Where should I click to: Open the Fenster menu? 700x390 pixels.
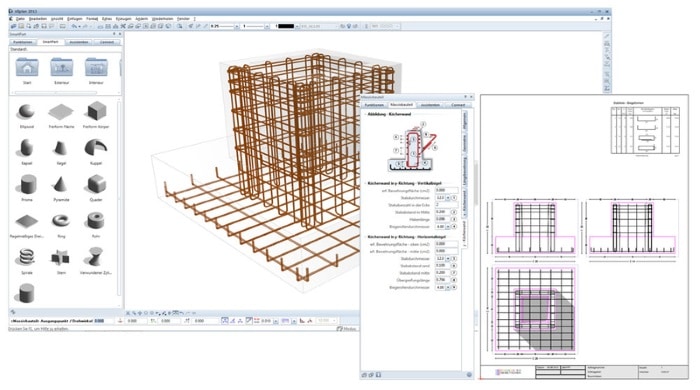click(x=183, y=19)
